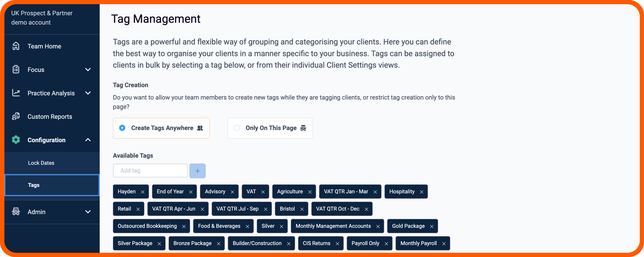The height and width of the screenshot is (257, 644).
Task: Remove the Gold Package tag
Action: (x=433, y=226)
